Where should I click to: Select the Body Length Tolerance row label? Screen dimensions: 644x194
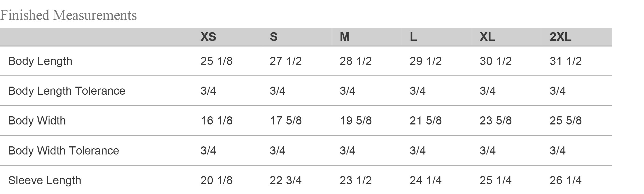pyautogui.click(x=67, y=91)
